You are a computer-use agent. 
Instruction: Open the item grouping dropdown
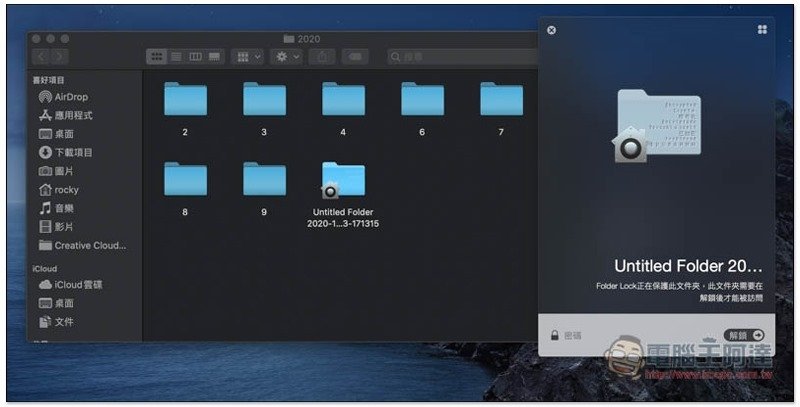[x=247, y=57]
